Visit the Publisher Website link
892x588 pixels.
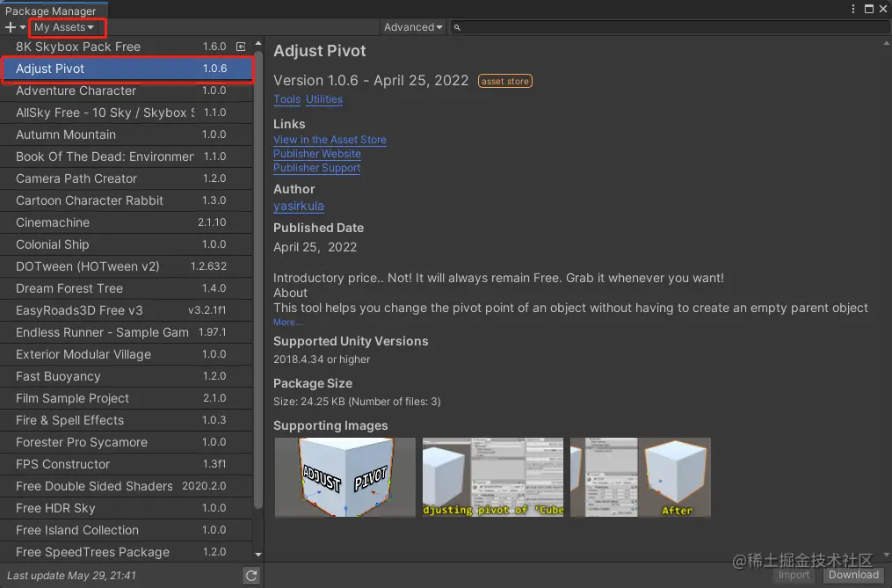pos(316,154)
